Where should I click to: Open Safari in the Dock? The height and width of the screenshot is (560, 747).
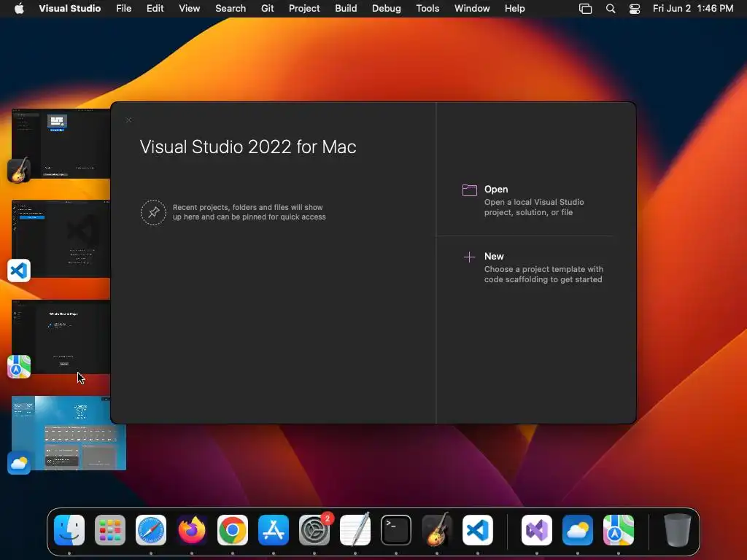point(151,529)
